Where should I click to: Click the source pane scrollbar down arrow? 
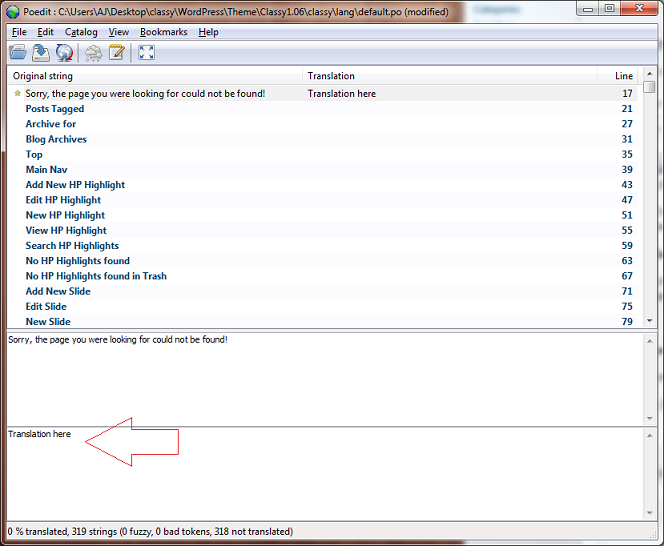(650, 419)
